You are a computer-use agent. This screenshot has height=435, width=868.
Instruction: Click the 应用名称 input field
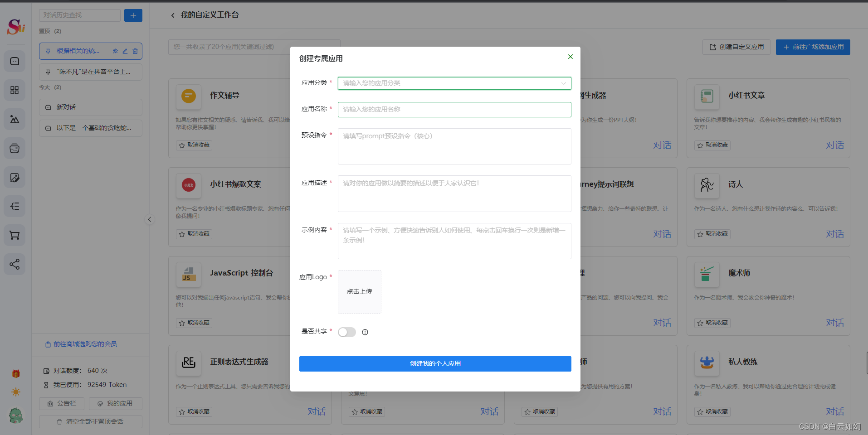pyautogui.click(x=454, y=110)
